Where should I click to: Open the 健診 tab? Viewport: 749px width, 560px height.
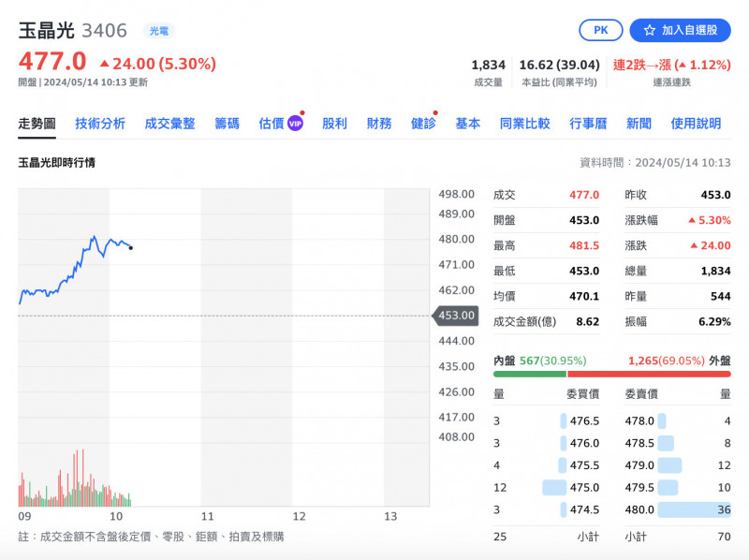click(x=423, y=124)
